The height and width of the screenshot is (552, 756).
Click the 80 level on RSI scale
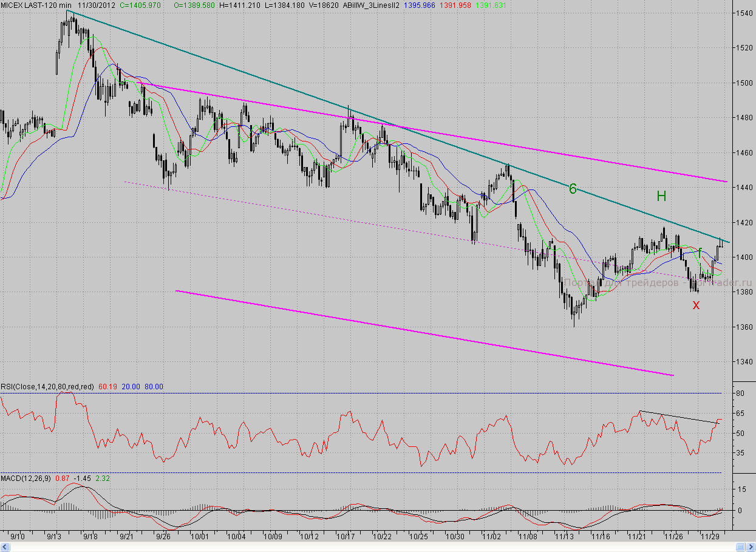point(740,394)
